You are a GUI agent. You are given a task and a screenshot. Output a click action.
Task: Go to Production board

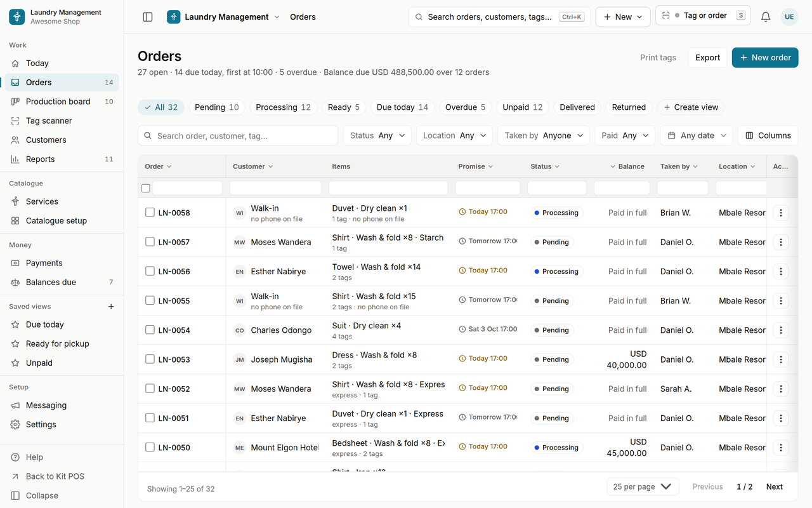tap(62, 102)
